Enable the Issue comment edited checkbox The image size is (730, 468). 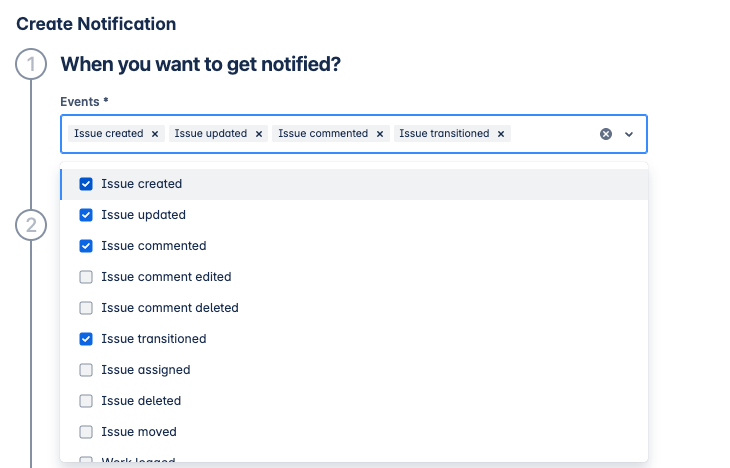tap(86, 277)
